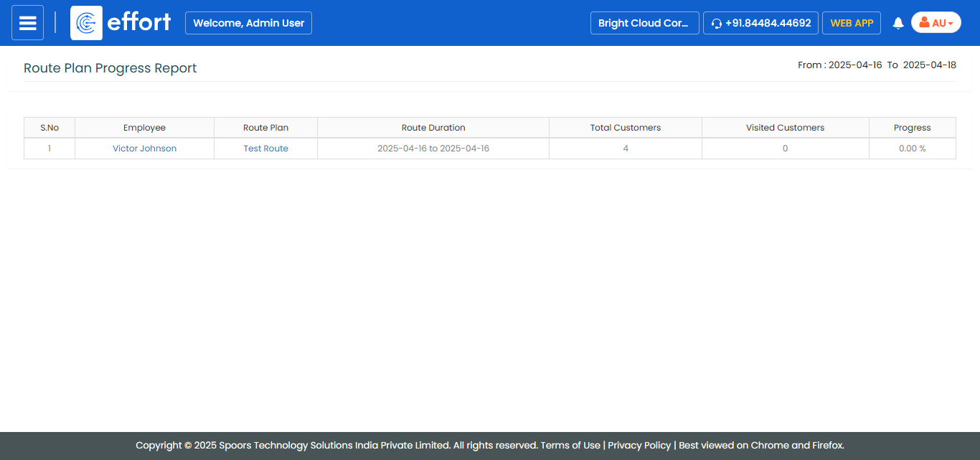Expand the AU user account dropdown
This screenshot has width=980, height=460.
936,23
